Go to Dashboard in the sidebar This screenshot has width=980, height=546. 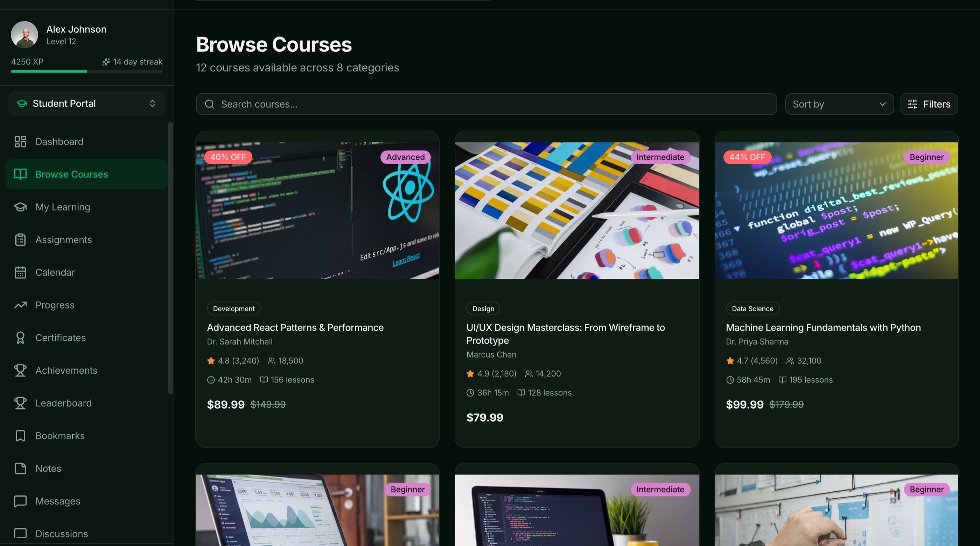[87, 141]
